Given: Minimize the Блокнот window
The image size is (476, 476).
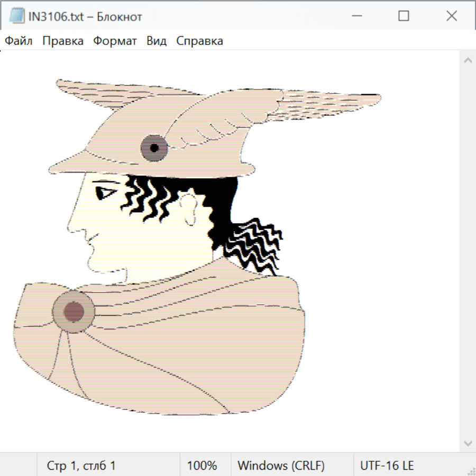Looking at the screenshot, I should tap(355, 16).
